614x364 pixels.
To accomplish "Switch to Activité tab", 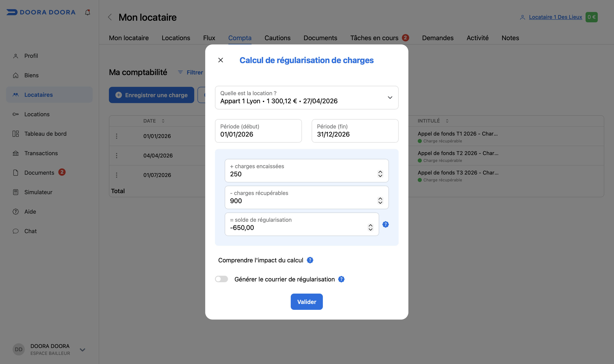I will coord(477,38).
